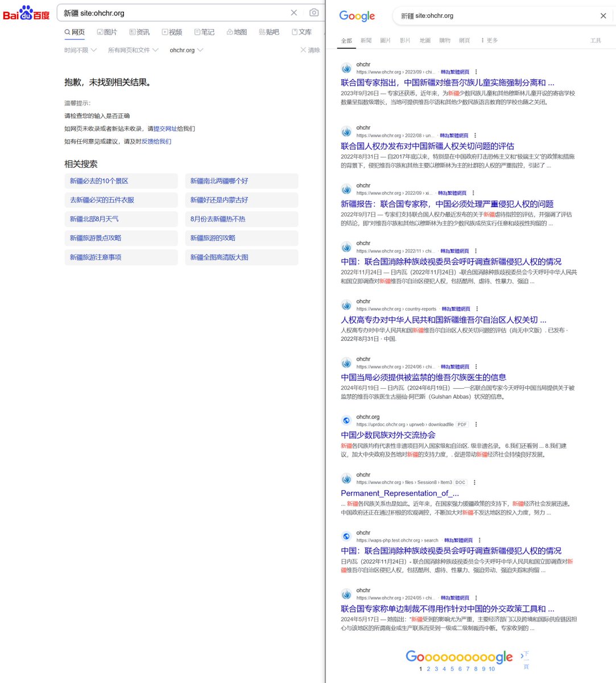
Task: Expand Baidu 时间不限 time filter
Action: pos(80,50)
